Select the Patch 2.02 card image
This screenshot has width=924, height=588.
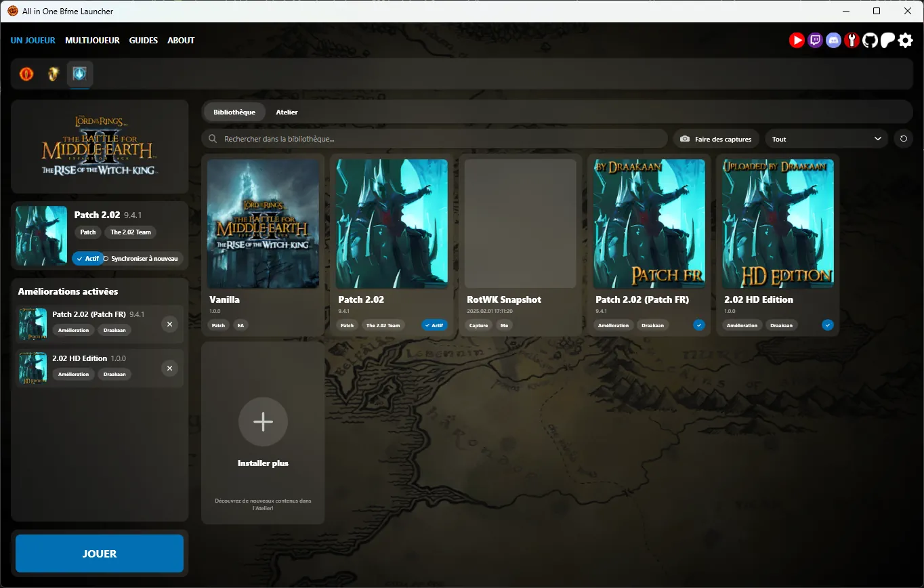[392, 224]
